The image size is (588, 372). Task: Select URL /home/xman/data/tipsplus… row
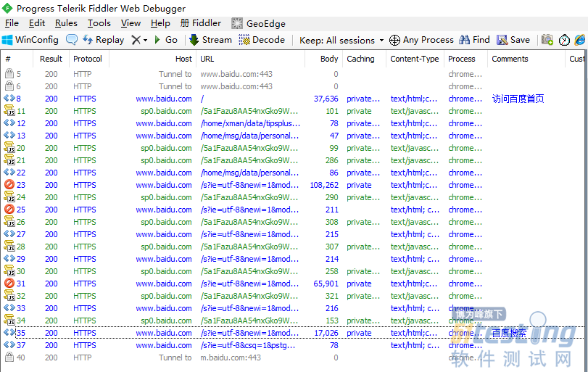[250, 123]
